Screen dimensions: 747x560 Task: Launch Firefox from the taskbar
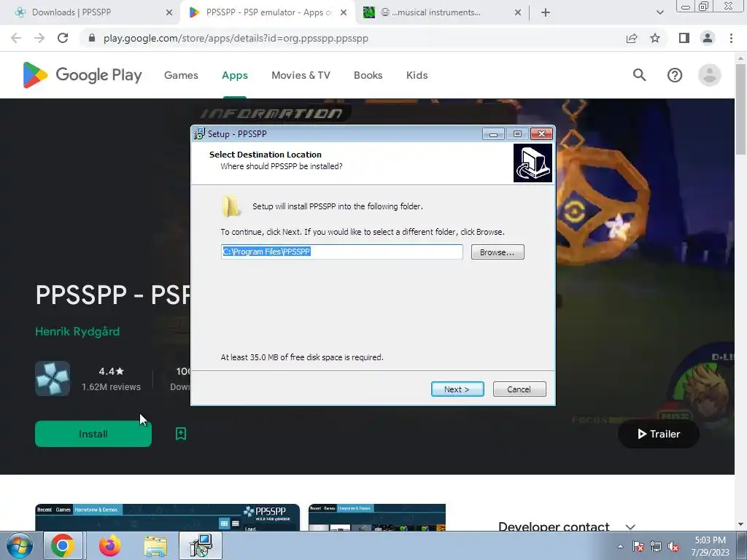coord(110,545)
